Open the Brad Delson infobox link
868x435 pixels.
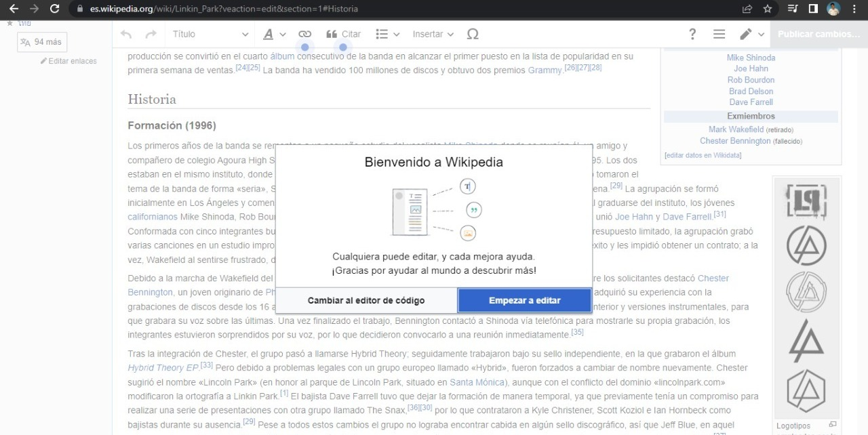pos(751,91)
